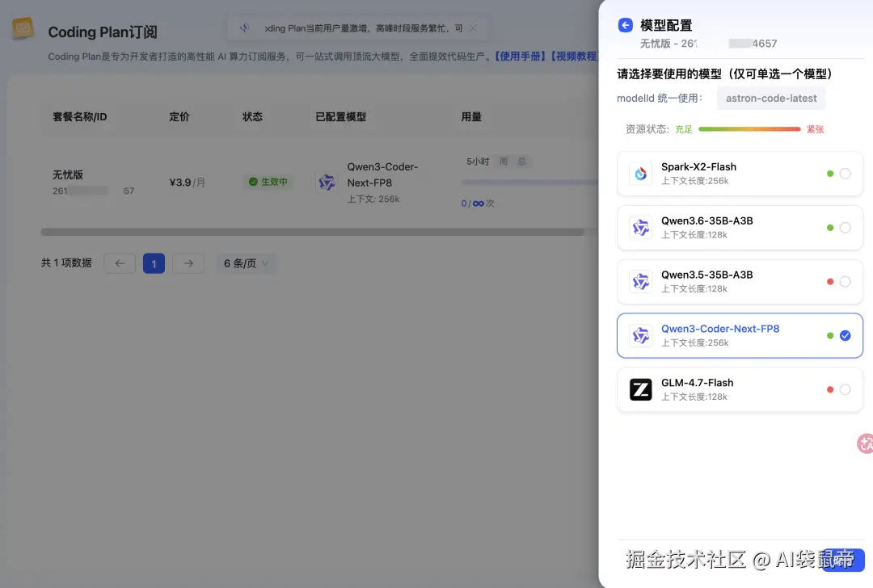Click the Qwen3-Coder-Next-FP8 logo in model list
This screenshot has width=873, height=588.
click(x=640, y=335)
